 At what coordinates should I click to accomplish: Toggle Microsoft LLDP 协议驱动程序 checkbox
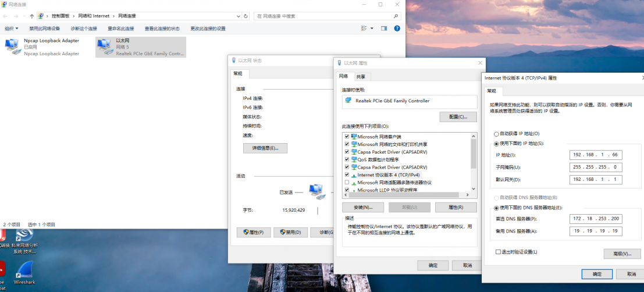coord(347,190)
